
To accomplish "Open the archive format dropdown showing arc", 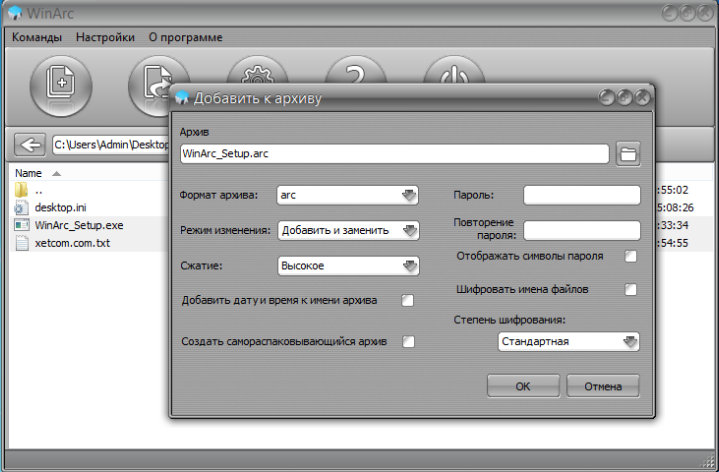I will click(x=347, y=195).
